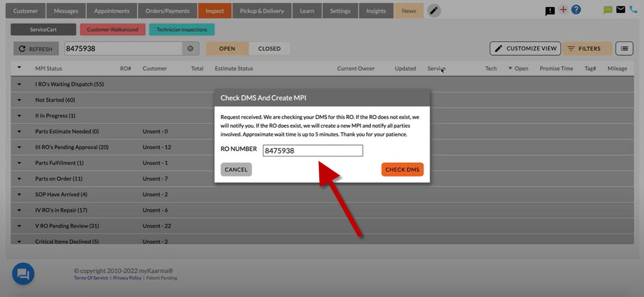The image size is (644, 297).
Task: Open the blue chat widget bubble
Action: [23, 273]
